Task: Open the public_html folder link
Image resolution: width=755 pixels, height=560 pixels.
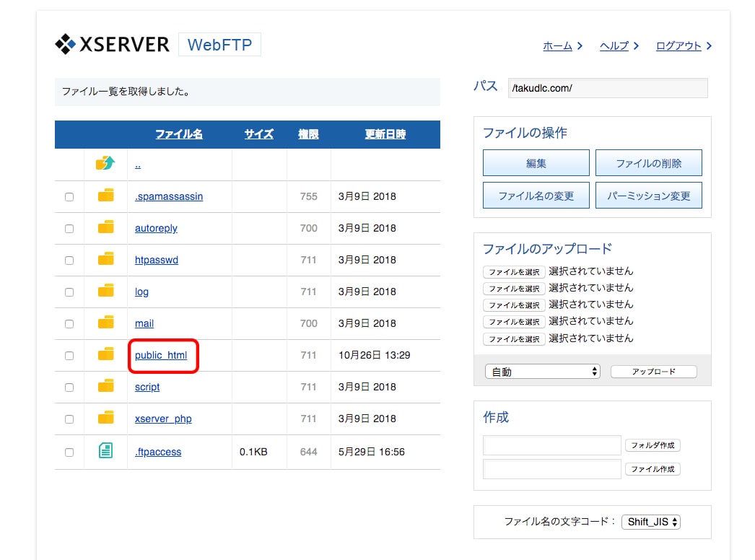Action: (161, 355)
